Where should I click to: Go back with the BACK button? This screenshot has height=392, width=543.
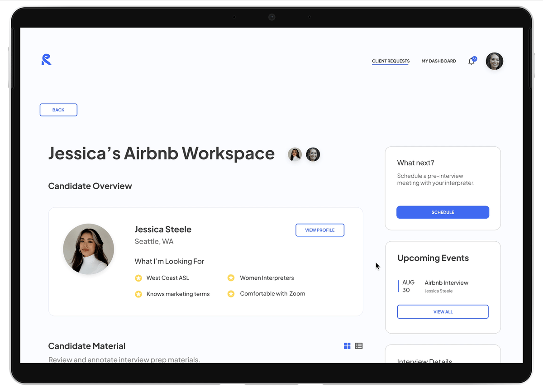[x=58, y=110]
